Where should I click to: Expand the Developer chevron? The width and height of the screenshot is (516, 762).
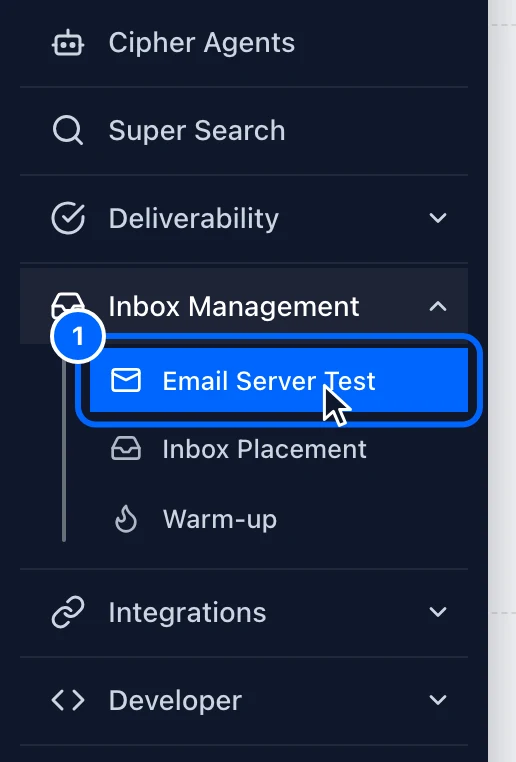438,700
